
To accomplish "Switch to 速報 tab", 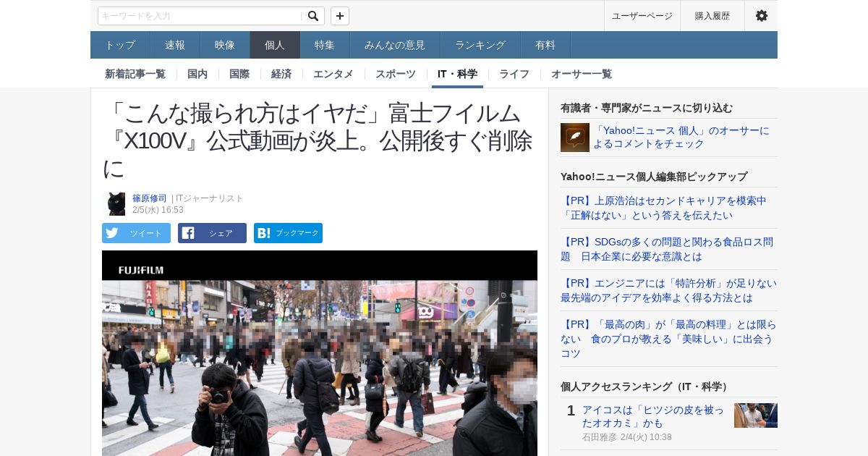I will pyautogui.click(x=175, y=45).
